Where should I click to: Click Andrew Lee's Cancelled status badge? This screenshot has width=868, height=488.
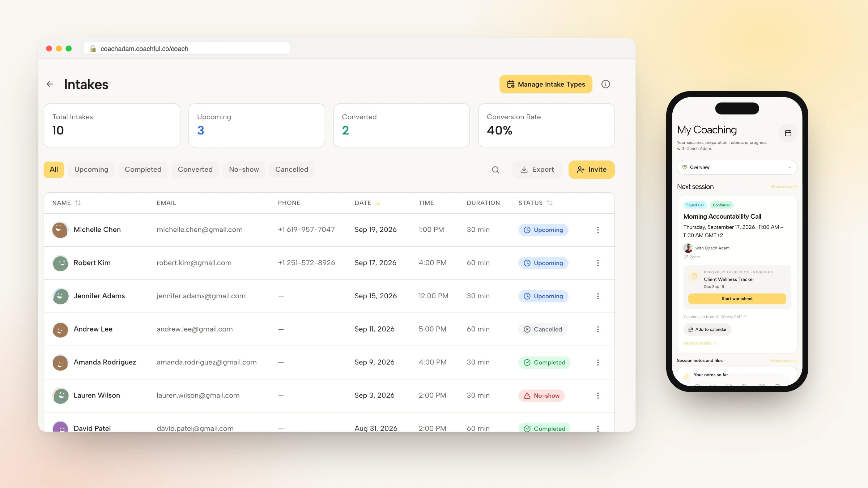[x=543, y=329]
